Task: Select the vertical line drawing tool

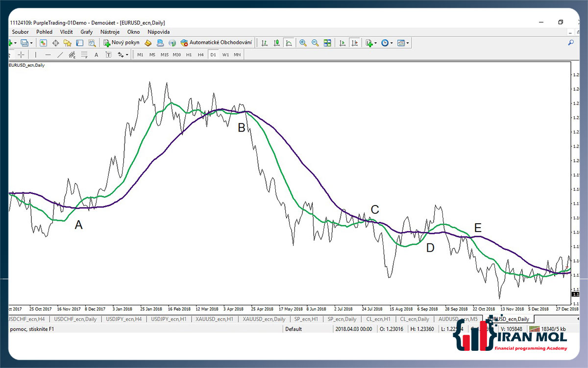Action: pos(35,54)
